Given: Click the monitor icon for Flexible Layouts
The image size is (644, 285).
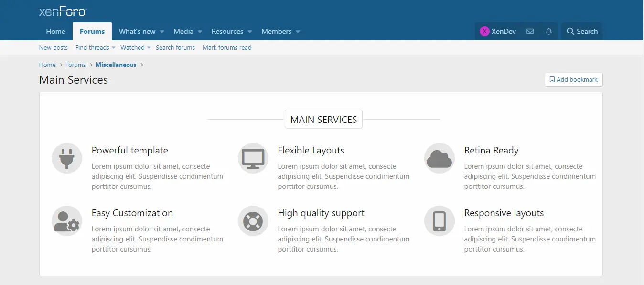Looking at the screenshot, I should (x=253, y=158).
